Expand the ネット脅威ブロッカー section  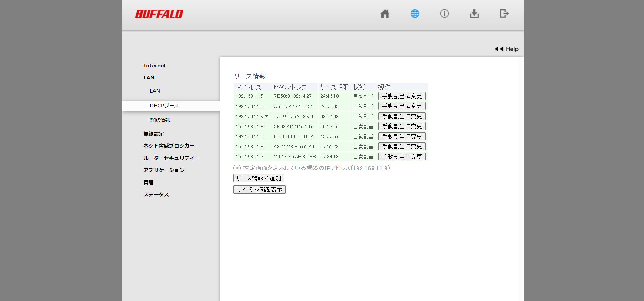(169, 146)
